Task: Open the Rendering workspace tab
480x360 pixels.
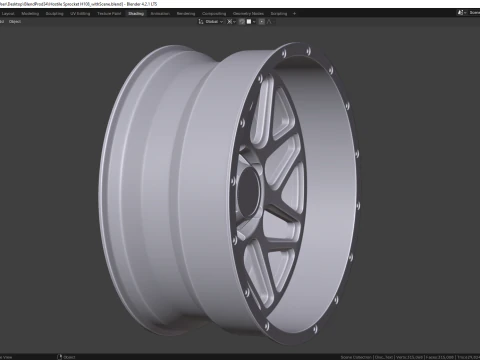Action: 186,14
